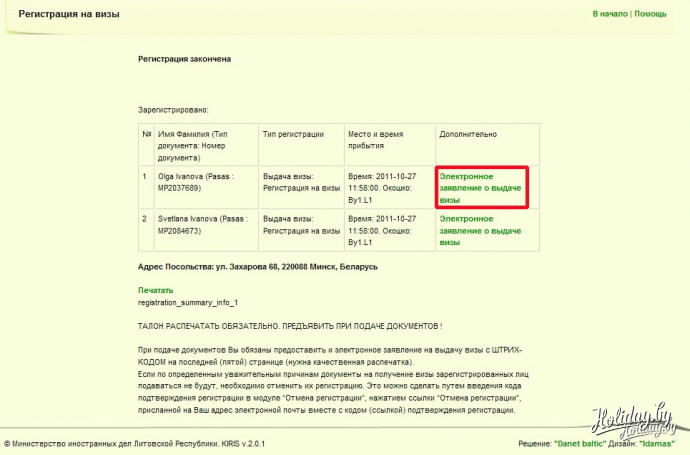690x455 pixels.
Task: Click the 'registration_summary_info_1' text
Action: pyautogui.click(x=187, y=301)
